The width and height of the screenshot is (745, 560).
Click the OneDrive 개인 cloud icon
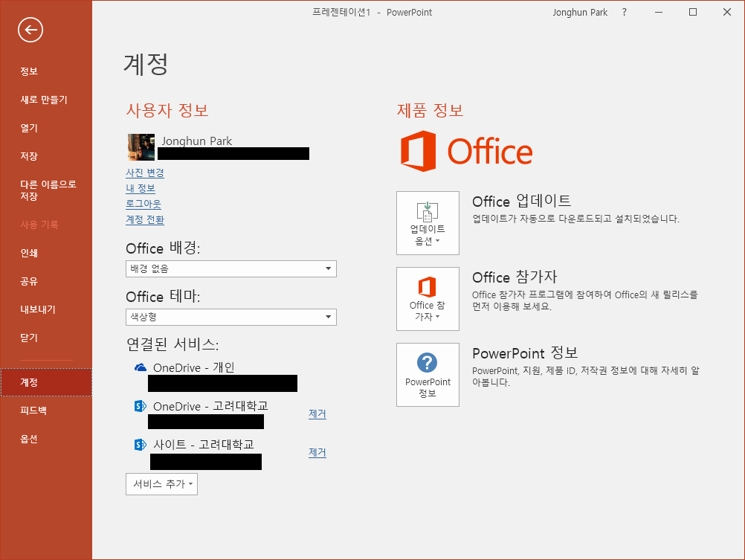[141, 367]
